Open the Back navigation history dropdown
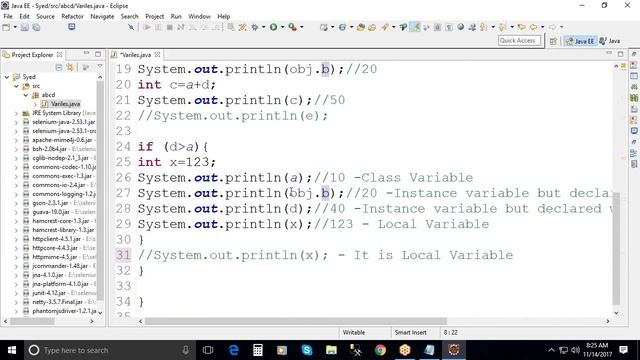This screenshot has height=360, width=640. [x=542, y=27]
